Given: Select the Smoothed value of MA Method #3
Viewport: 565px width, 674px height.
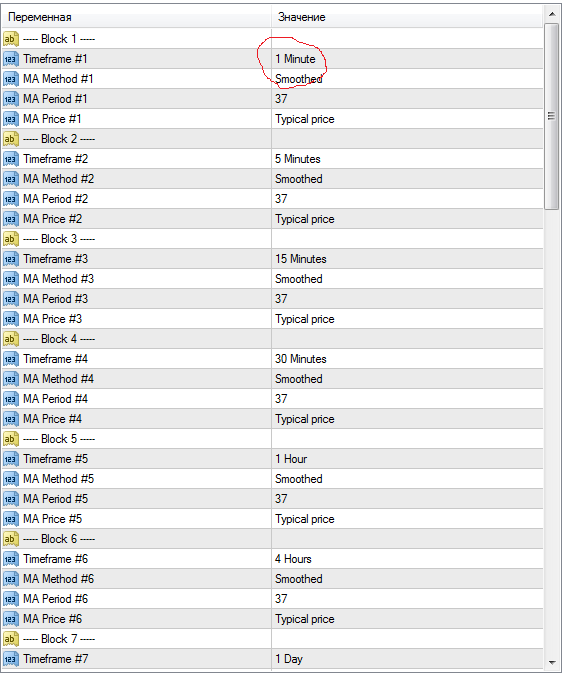Looking at the screenshot, I should (299, 279).
